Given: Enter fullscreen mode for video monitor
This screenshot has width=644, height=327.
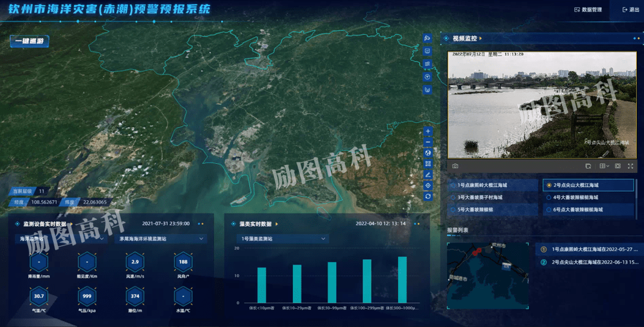Looking at the screenshot, I should [x=630, y=166].
